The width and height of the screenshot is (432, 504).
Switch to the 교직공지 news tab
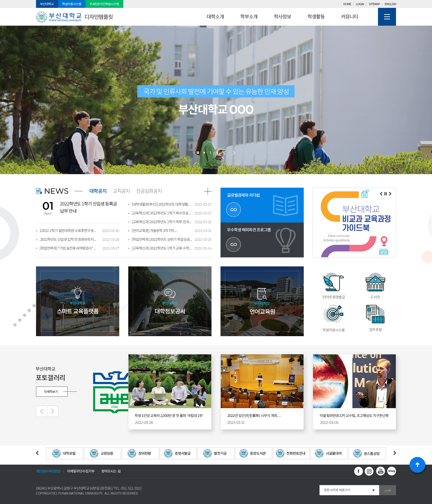tap(121, 191)
